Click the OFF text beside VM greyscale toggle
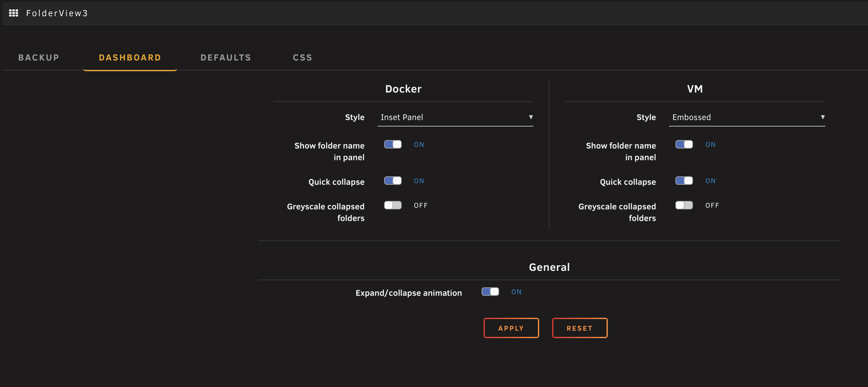This screenshot has height=387, width=868. coord(712,205)
